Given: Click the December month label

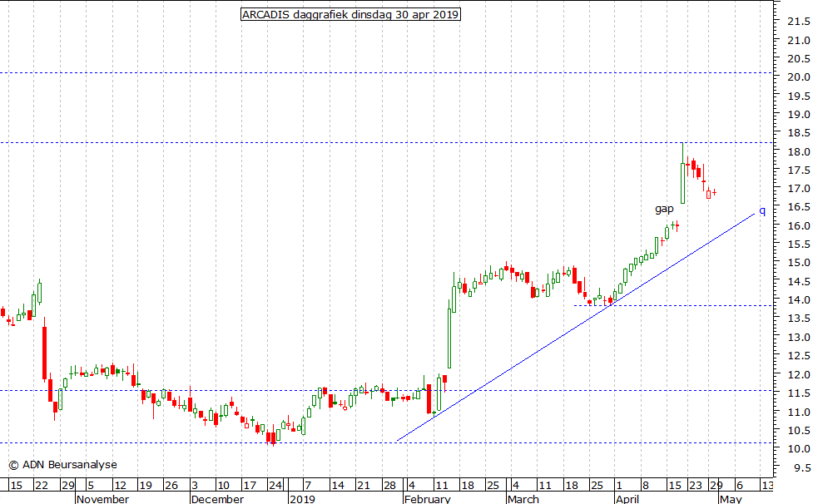Looking at the screenshot, I should tap(217, 499).
